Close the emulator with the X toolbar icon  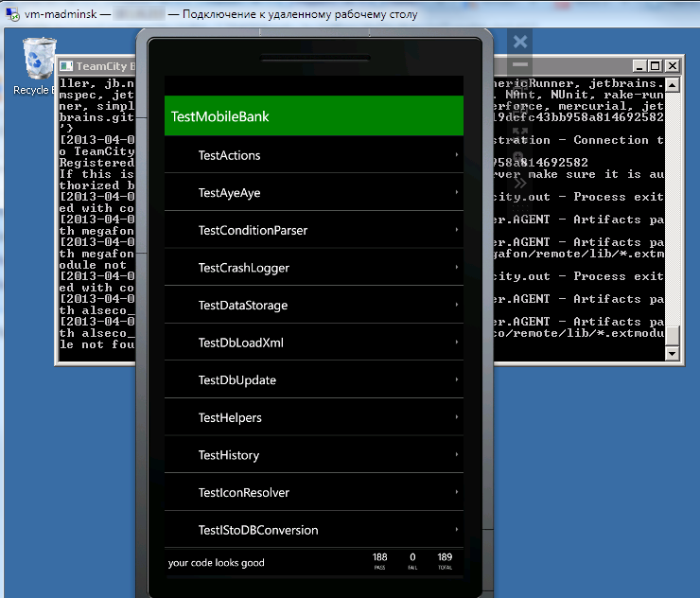point(520,42)
